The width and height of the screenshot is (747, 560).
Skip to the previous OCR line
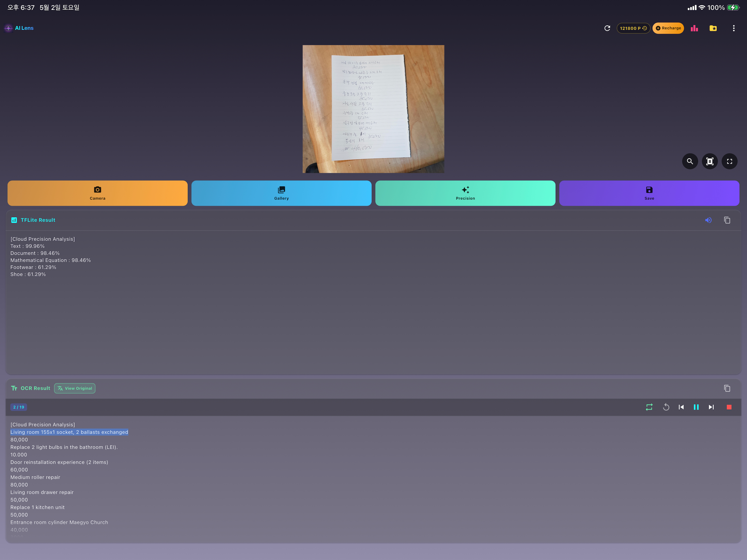point(681,407)
